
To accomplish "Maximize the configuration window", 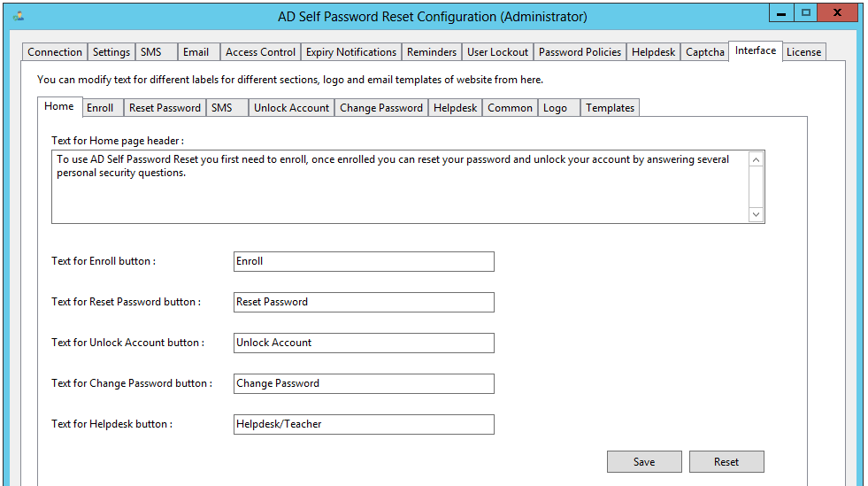I will tap(805, 13).
